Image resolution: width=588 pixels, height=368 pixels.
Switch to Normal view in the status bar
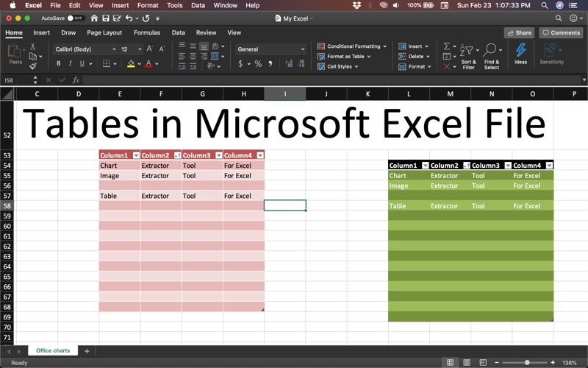(450, 362)
